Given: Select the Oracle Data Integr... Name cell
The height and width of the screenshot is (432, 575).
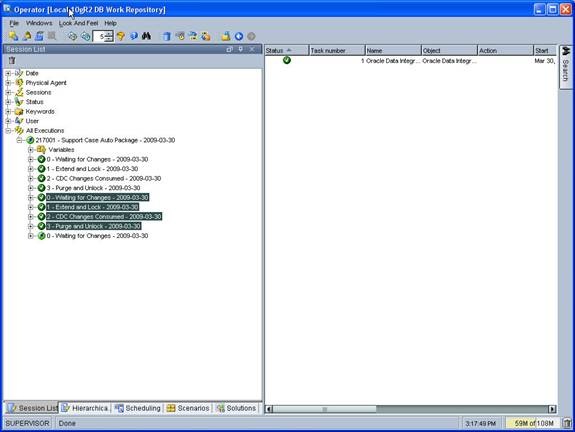Looking at the screenshot, I should [x=393, y=61].
